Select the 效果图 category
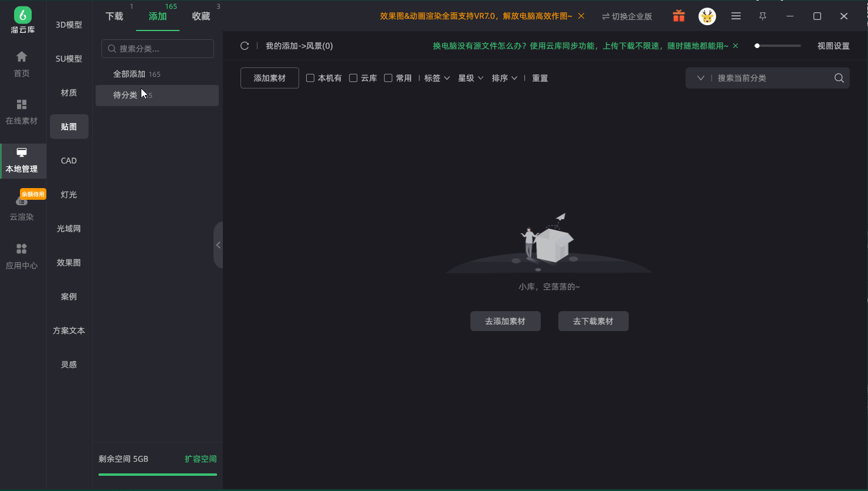This screenshot has height=491, width=868. coord(69,262)
